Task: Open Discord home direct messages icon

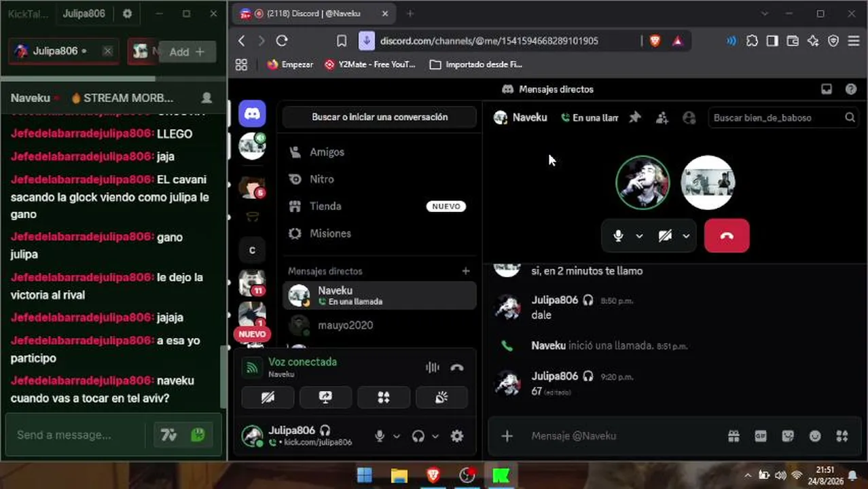Action: point(252,113)
